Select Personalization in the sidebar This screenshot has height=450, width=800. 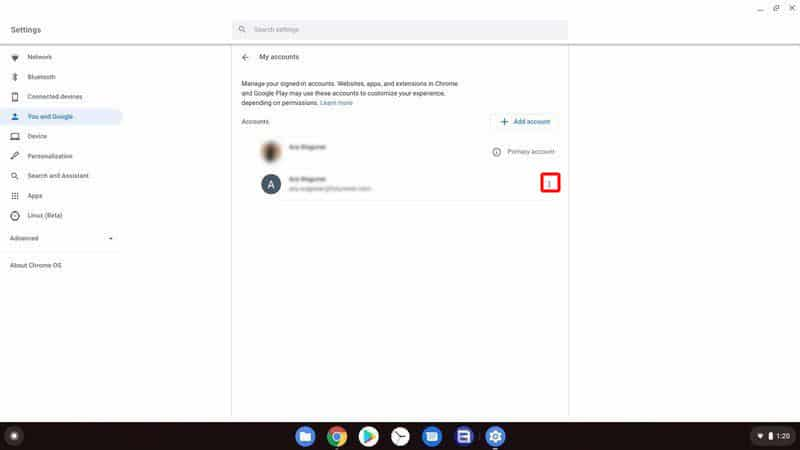tap(50, 156)
